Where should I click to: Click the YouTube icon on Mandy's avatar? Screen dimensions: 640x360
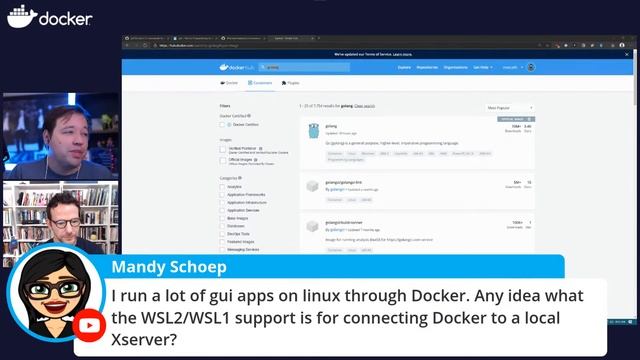click(89, 326)
